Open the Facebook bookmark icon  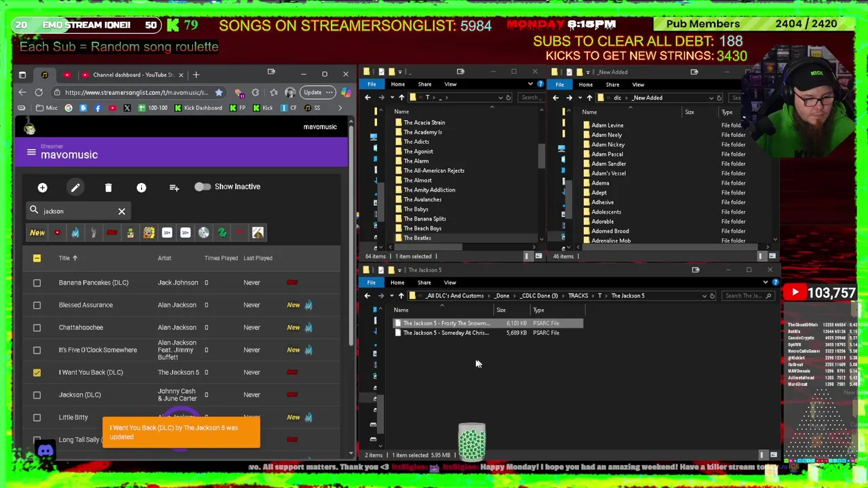point(98,108)
